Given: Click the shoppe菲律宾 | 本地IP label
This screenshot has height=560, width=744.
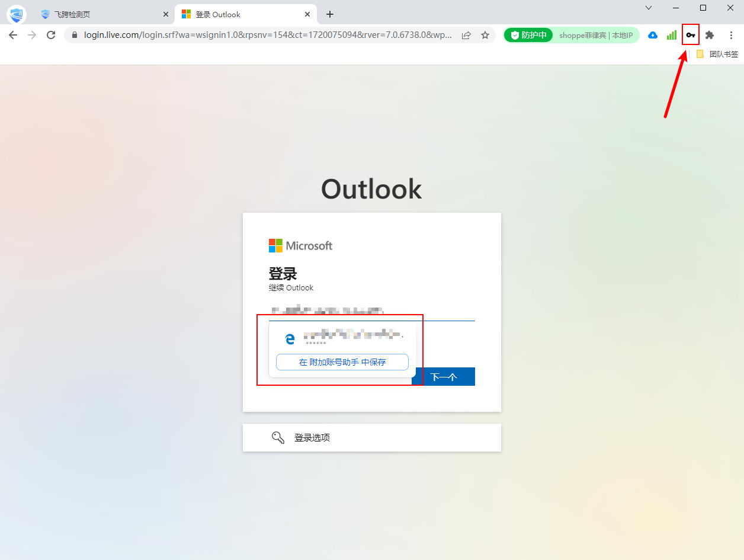Looking at the screenshot, I should click(x=596, y=36).
